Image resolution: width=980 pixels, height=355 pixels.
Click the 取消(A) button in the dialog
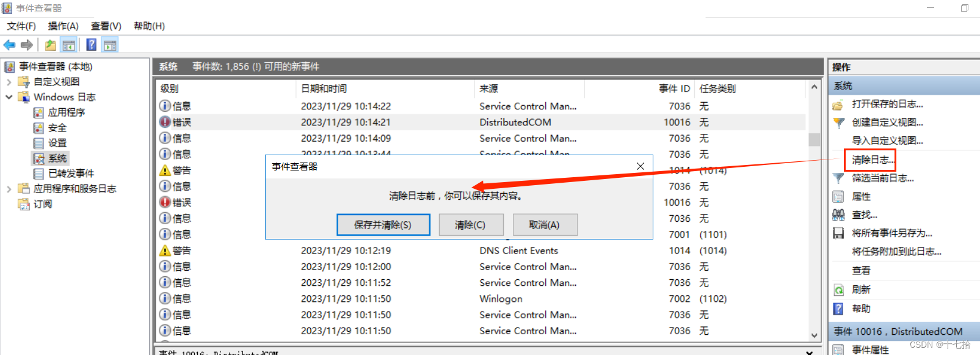[545, 225]
